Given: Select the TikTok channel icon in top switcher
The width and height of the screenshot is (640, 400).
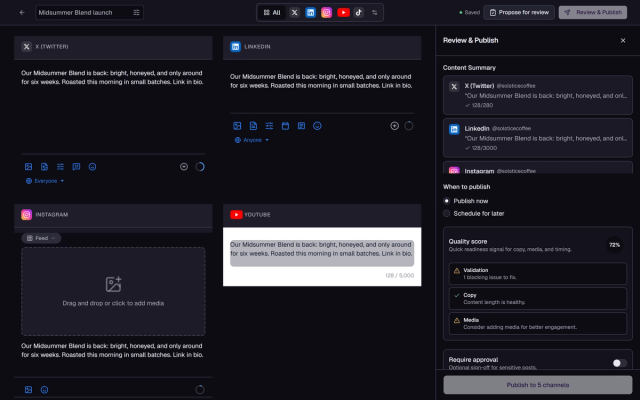Looking at the screenshot, I should coord(359,13).
